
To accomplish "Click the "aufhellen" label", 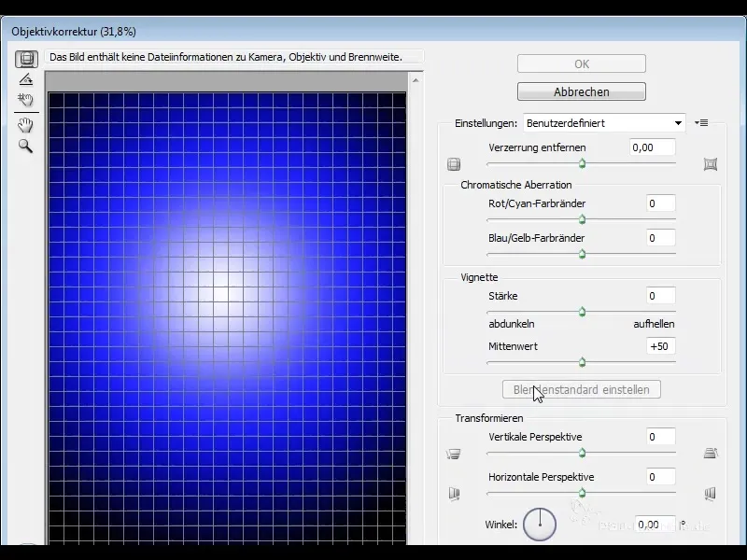I will 654,324.
